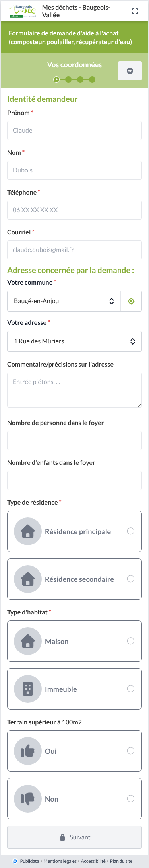Focus the Prénom input field

(74, 131)
